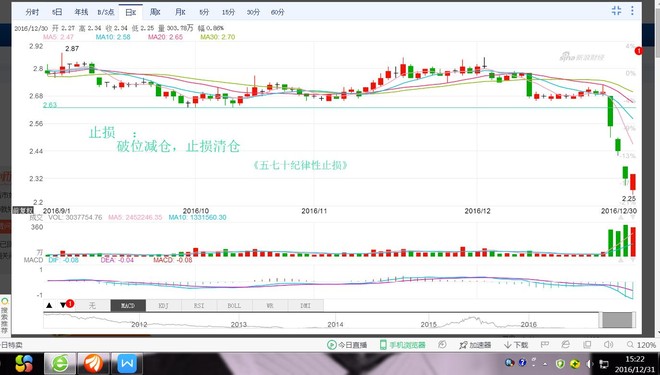Open the 15分 minute chart

click(228, 12)
